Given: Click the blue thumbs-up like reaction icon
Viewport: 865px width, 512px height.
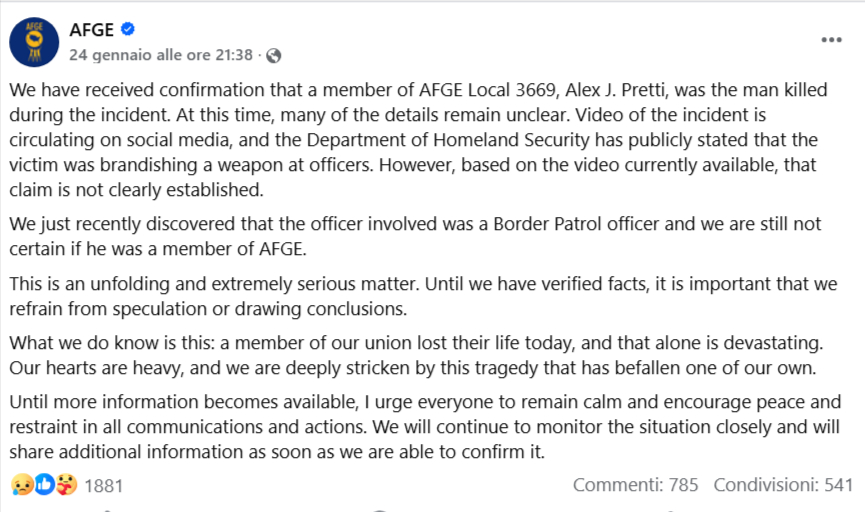Looking at the screenshot, I should tap(44, 486).
